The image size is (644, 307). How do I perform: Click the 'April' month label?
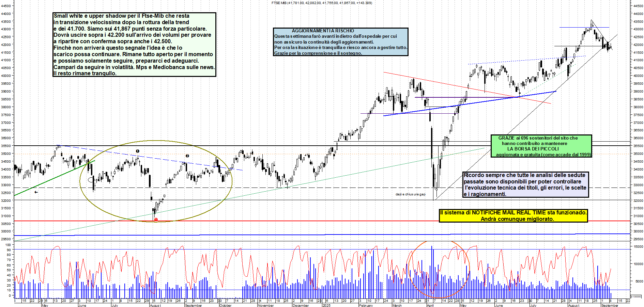click(430, 305)
